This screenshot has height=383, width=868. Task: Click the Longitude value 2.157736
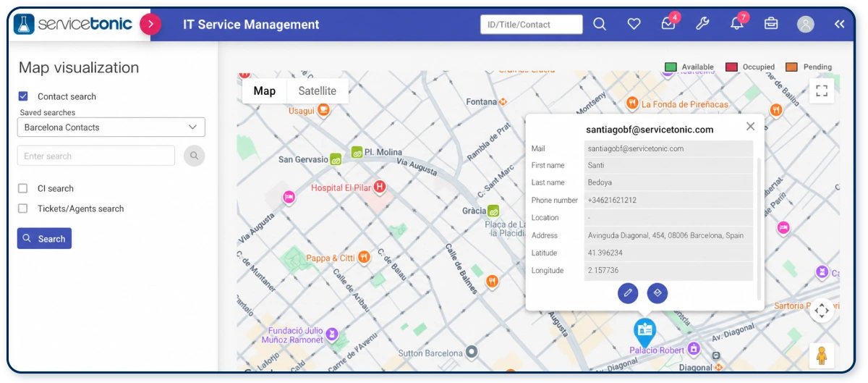[668, 270]
